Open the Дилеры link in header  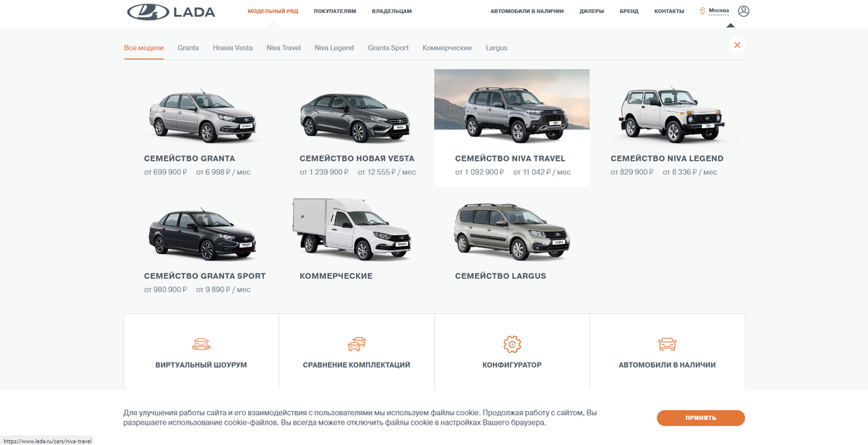pyautogui.click(x=592, y=12)
